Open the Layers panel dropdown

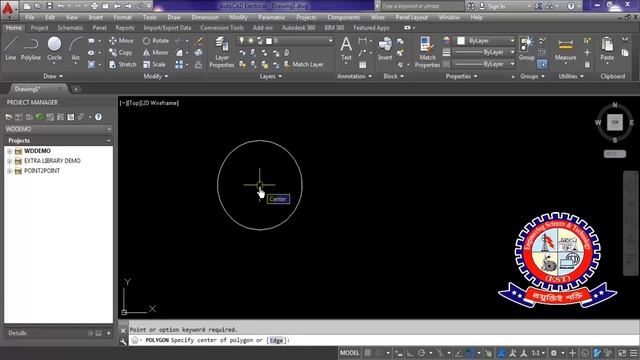pos(271,76)
